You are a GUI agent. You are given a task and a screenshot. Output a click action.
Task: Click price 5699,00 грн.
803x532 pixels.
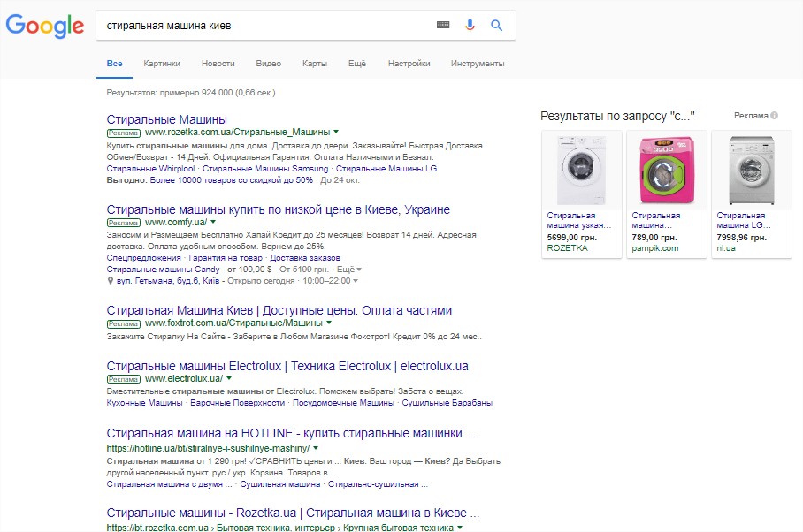pyautogui.click(x=571, y=238)
